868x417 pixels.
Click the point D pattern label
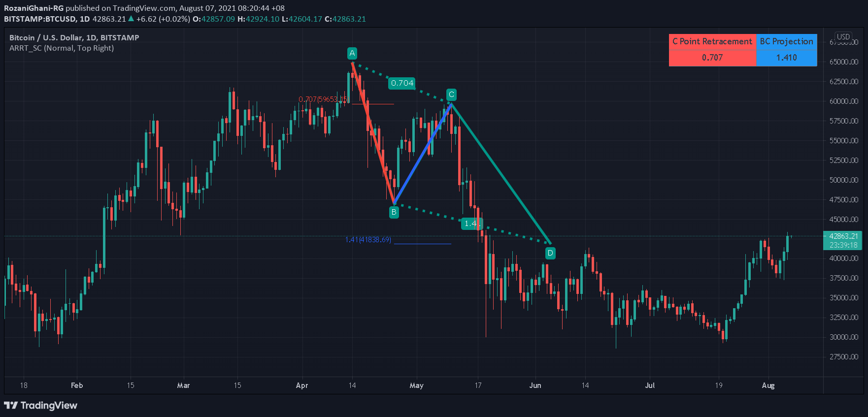[x=550, y=253]
